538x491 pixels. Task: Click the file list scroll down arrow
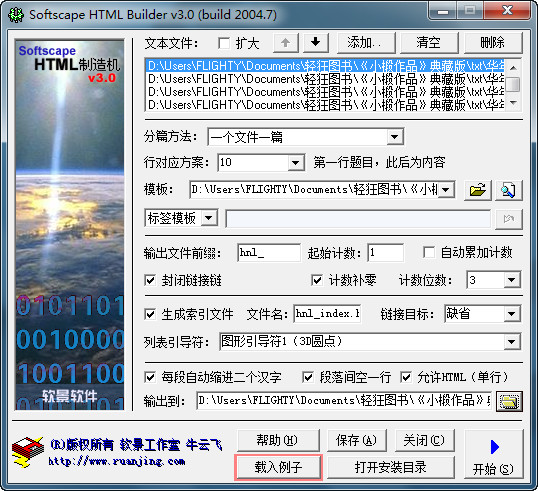[513, 102]
